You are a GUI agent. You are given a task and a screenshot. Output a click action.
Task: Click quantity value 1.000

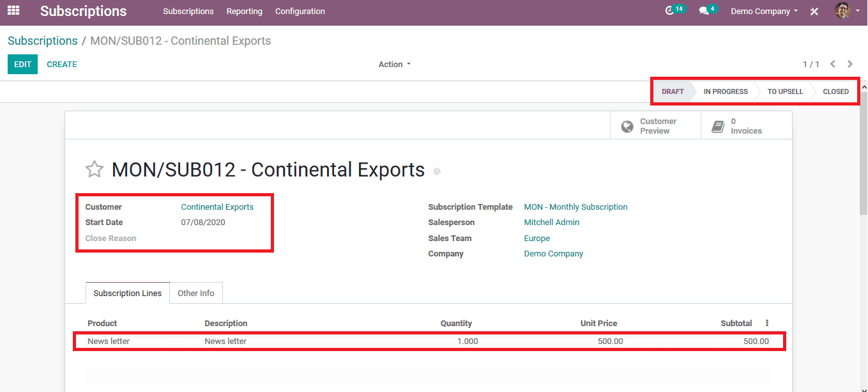(468, 341)
